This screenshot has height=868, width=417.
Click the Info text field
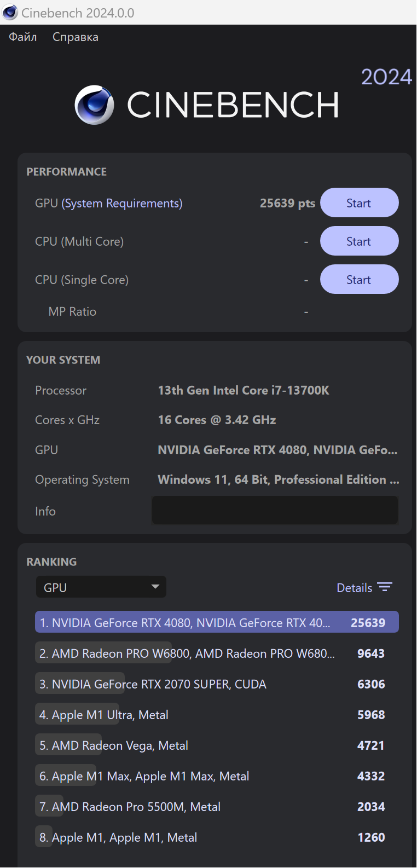[275, 511]
